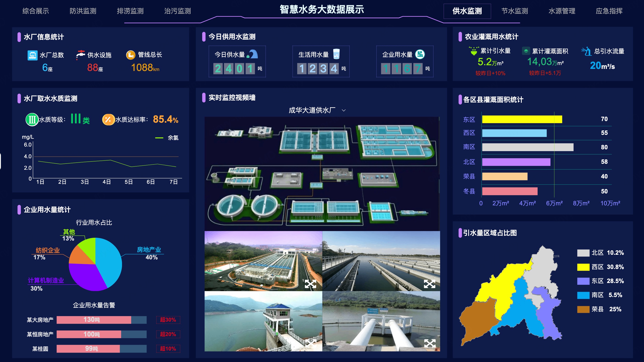
Task: Click the 管线总长 pipeline icon
Action: [x=130, y=55]
